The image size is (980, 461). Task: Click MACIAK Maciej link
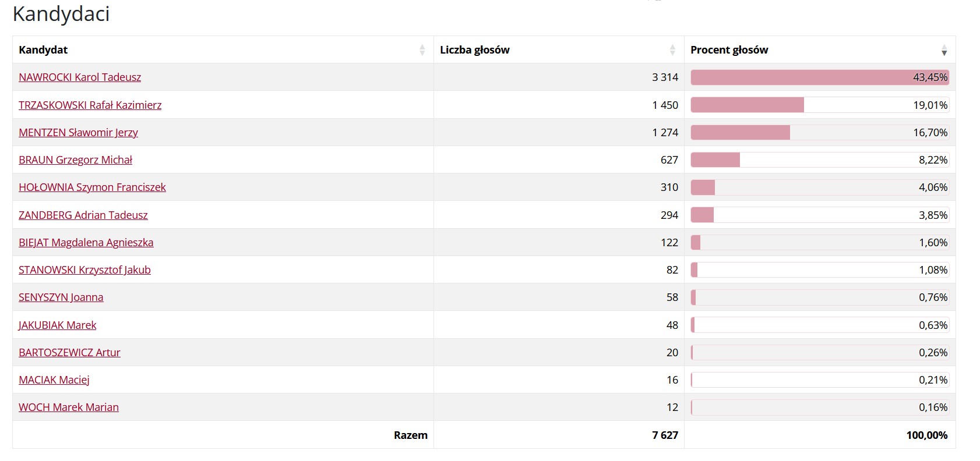click(54, 380)
